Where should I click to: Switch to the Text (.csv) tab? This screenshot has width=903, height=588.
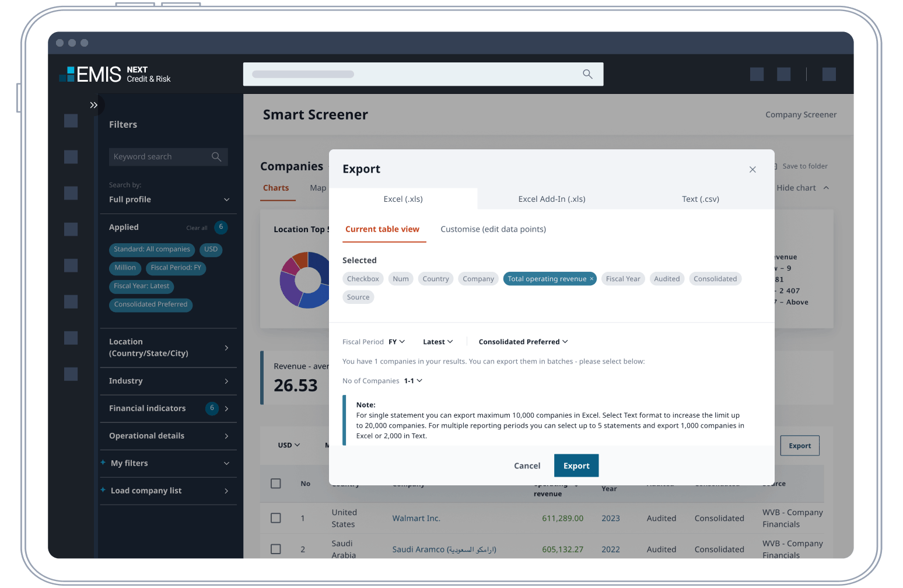[700, 199]
